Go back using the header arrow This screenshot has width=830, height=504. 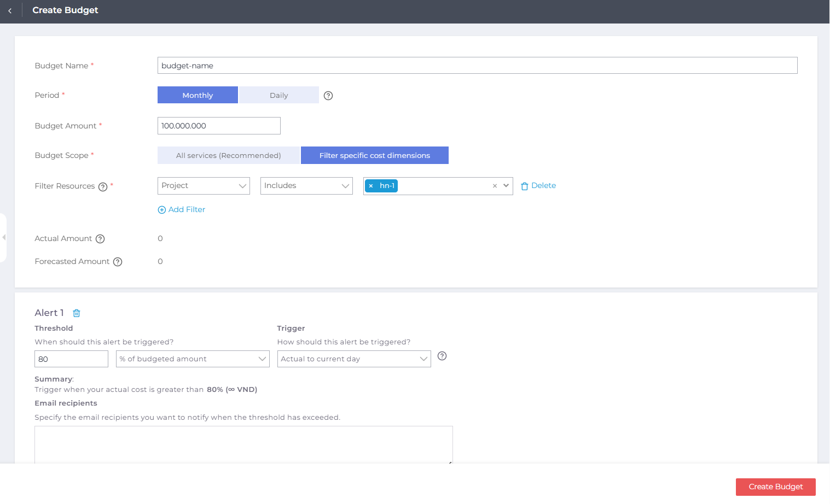coord(10,10)
